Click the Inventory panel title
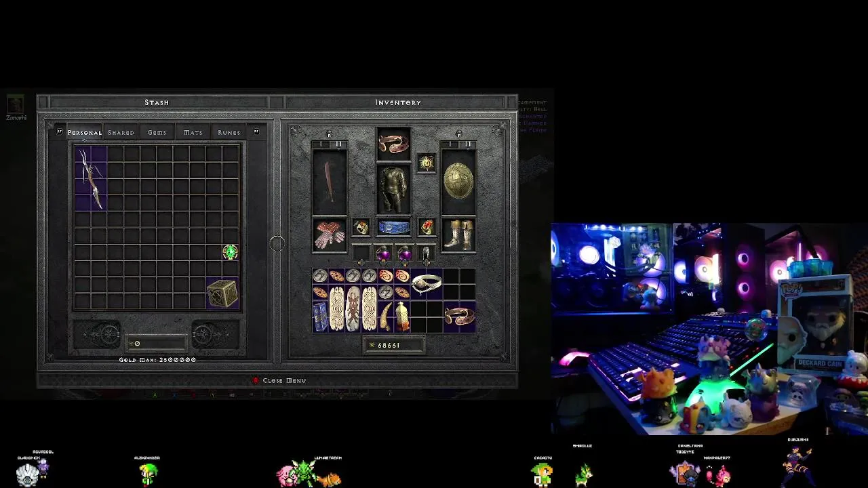The image size is (868, 488). click(x=398, y=102)
